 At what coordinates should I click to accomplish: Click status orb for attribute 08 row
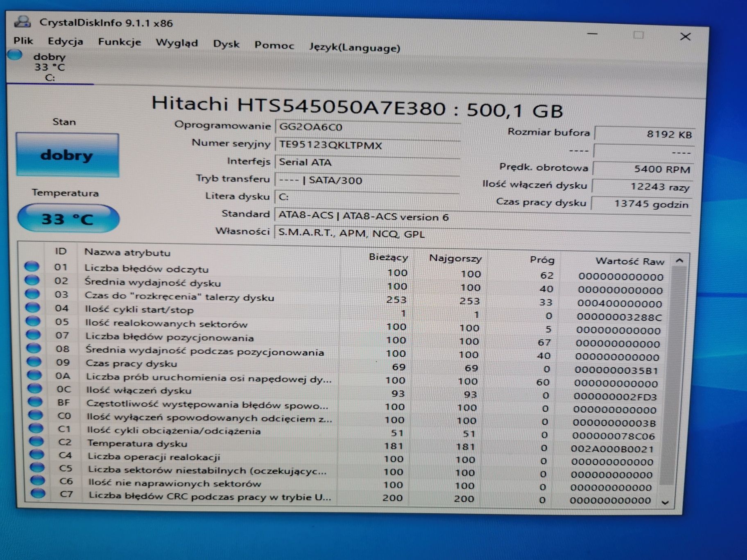(34, 348)
